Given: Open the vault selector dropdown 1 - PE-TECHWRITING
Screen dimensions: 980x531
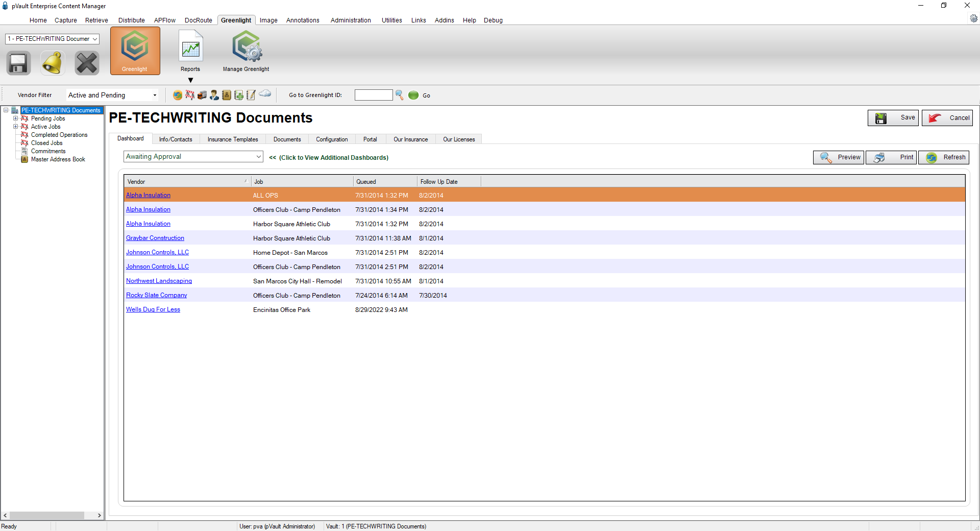Looking at the screenshot, I should click(52, 39).
